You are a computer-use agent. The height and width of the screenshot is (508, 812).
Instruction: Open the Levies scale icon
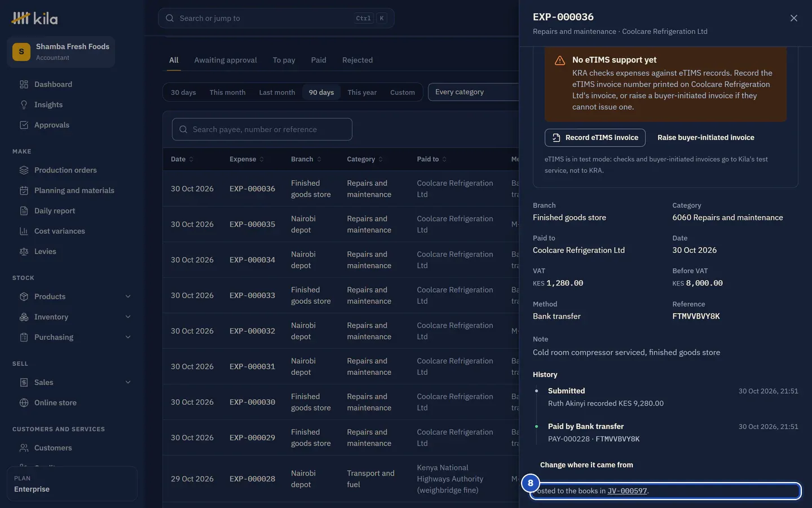click(24, 251)
